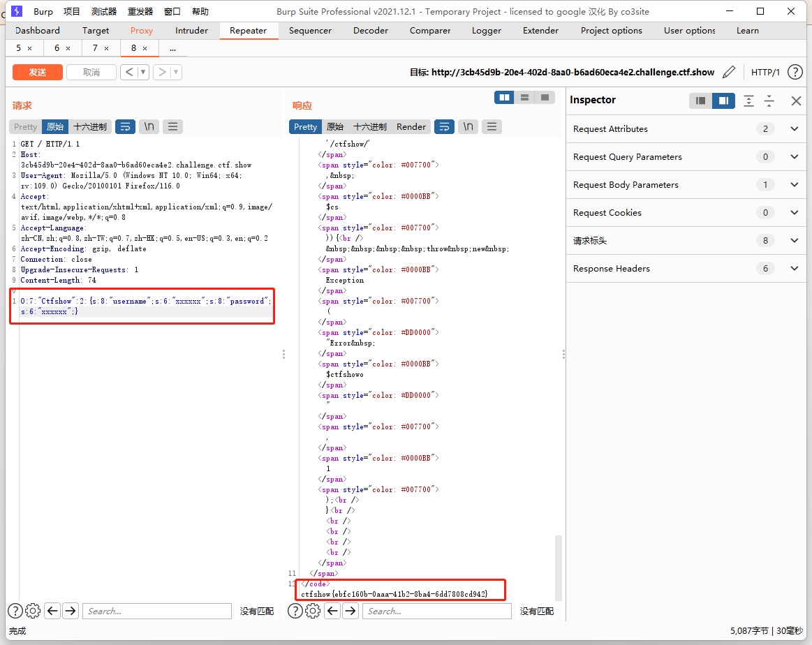Close the Inspector panel
The width and height of the screenshot is (812, 645).
[x=797, y=101]
